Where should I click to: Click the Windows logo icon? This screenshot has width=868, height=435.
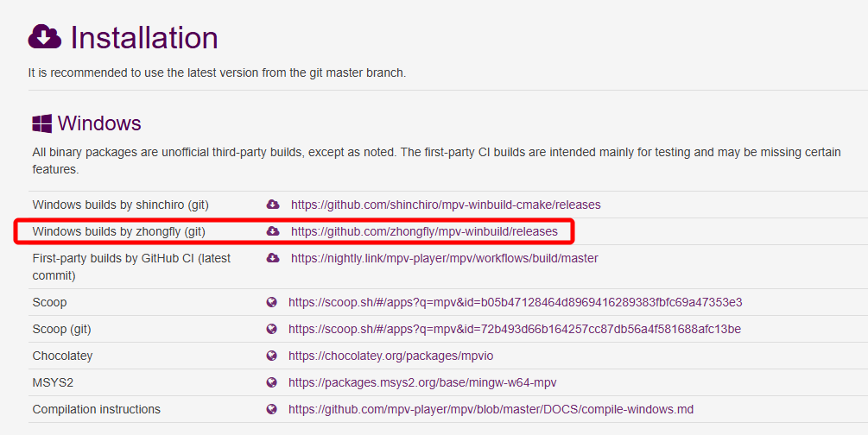pyautogui.click(x=42, y=123)
